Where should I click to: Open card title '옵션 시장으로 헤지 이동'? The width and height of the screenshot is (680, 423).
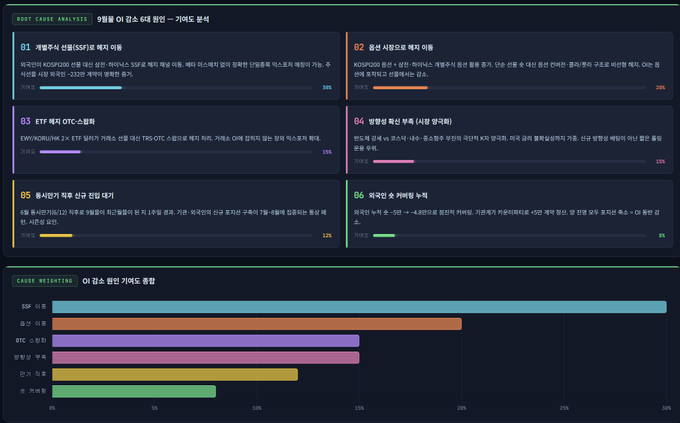click(x=401, y=47)
